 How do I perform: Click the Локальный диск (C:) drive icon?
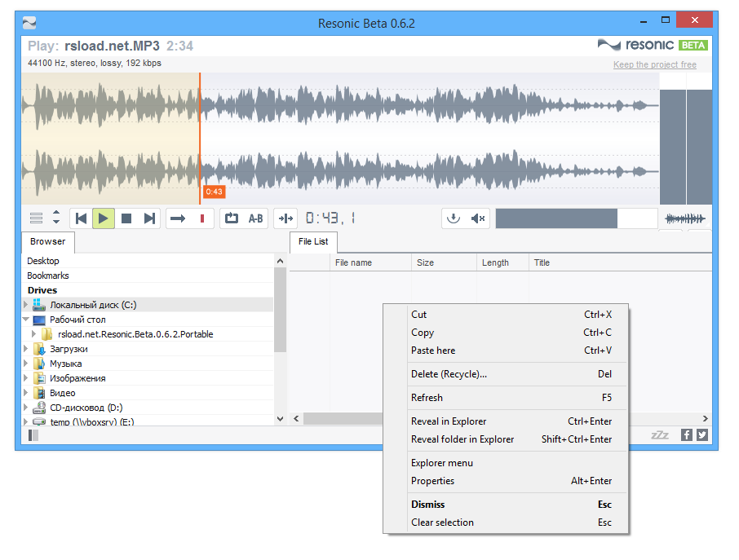[39, 305]
